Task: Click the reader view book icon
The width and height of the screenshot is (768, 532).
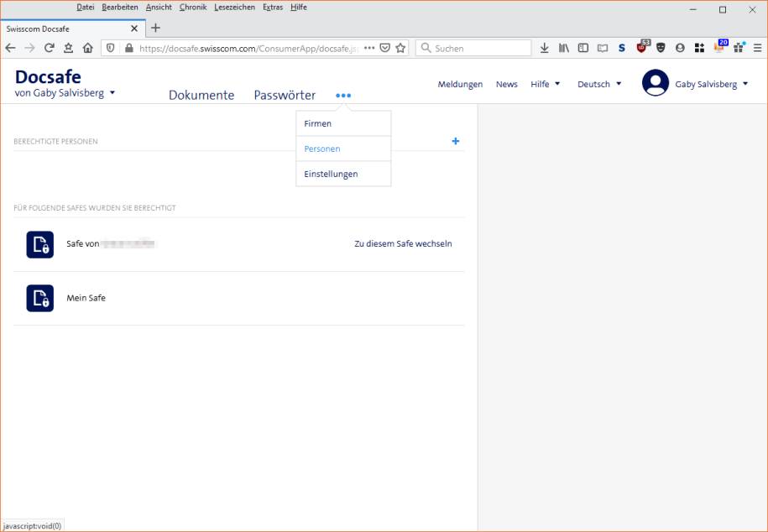Action: tap(603, 48)
